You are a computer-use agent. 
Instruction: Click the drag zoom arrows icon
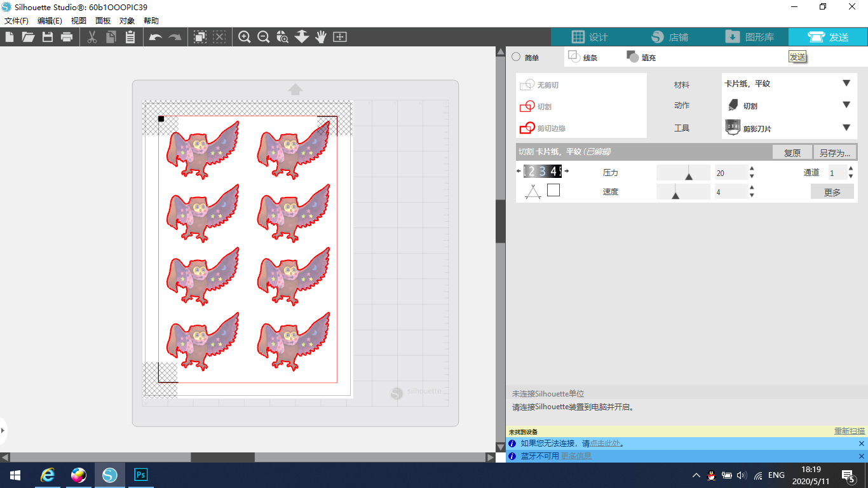coord(302,37)
